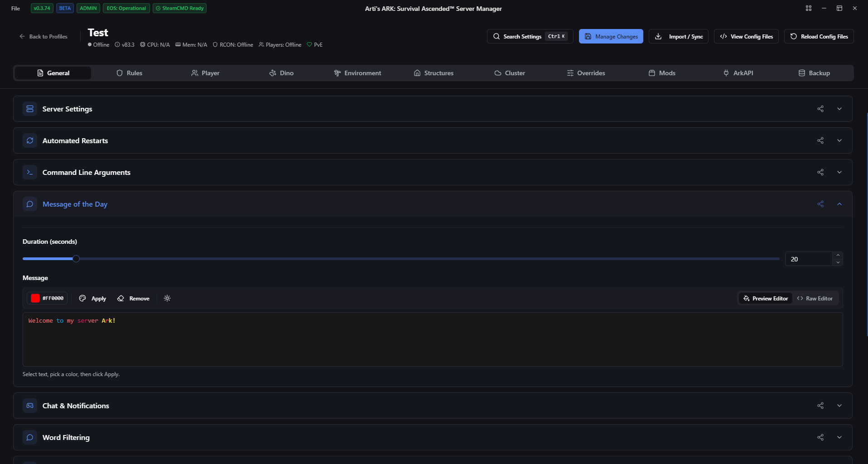
Task: Collapse the Message of the Day section
Action: (839, 204)
